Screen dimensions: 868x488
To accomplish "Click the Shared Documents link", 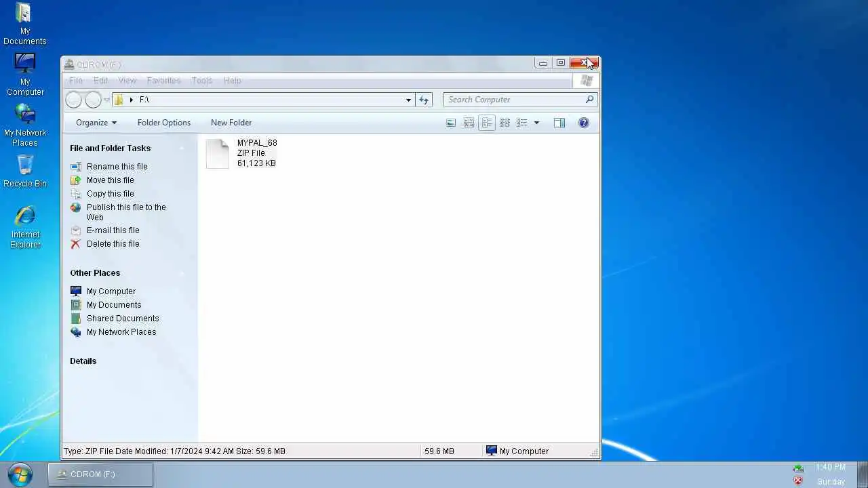I will coord(123,319).
